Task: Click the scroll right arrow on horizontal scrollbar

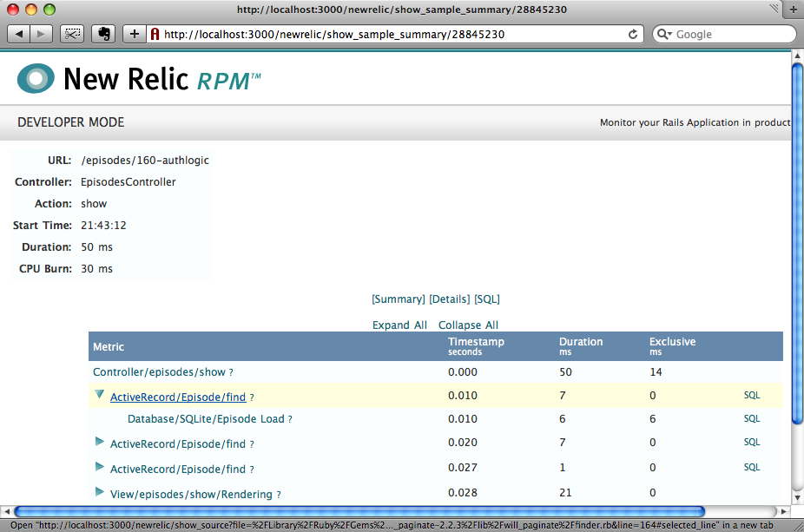Action: (x=784, y=511)
